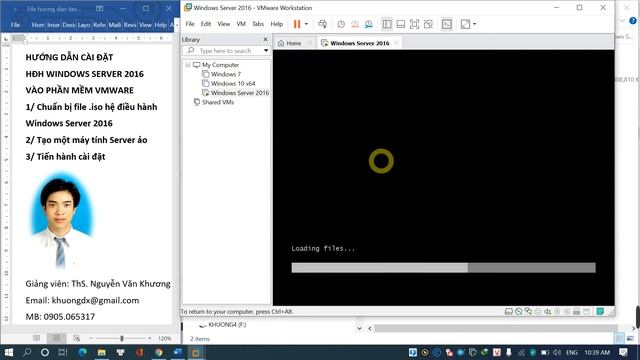
Task: Collapse the My Computer tree node
Action: coord(188,65)
